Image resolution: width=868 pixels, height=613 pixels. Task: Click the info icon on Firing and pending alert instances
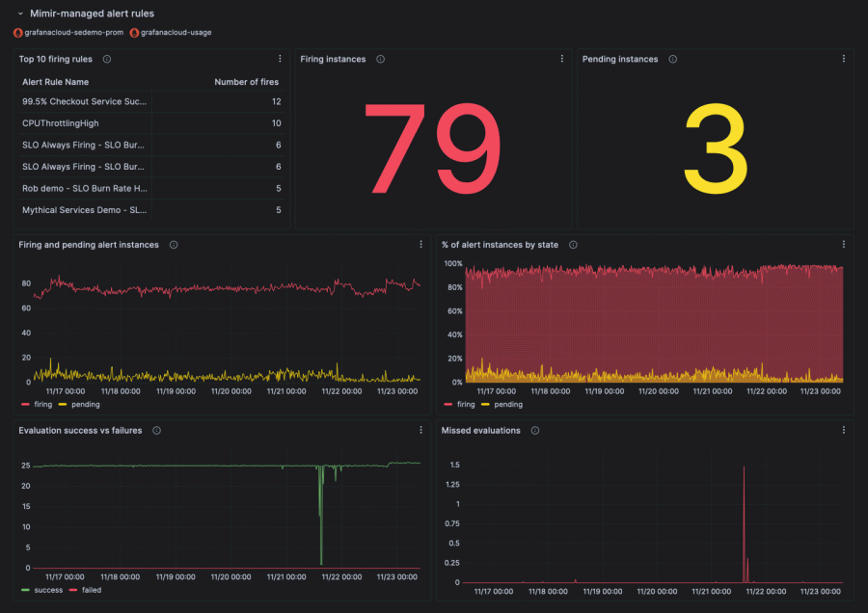coord(174,245)
